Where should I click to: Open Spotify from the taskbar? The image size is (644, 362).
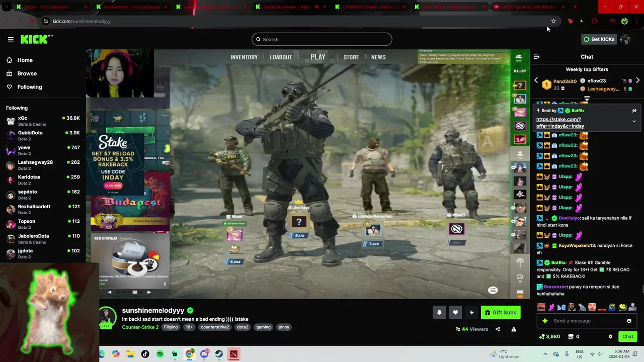(160, 354)
